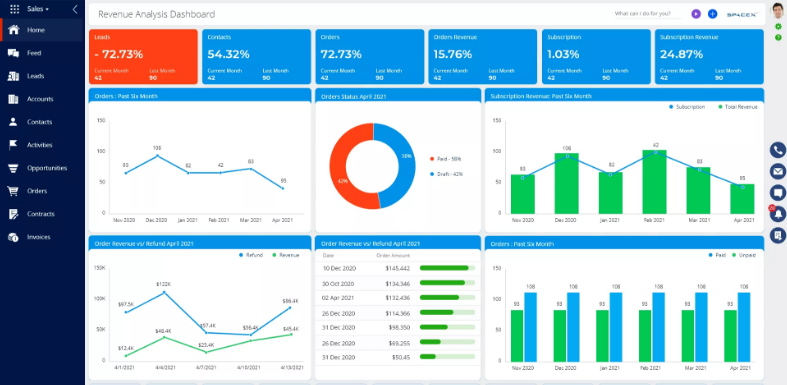Click the Opportunities funnel icon in sidebar

click(x=14, y=168)
